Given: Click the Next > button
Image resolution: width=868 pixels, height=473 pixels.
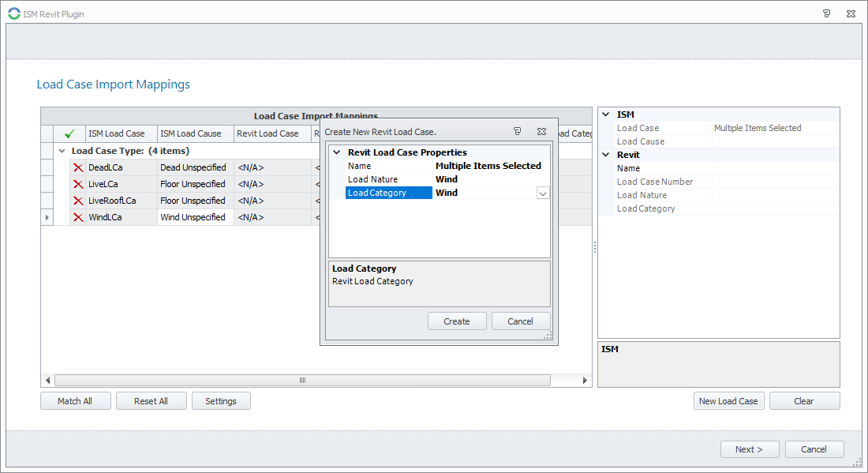Looking at the screenshot, I should (750, 449).
